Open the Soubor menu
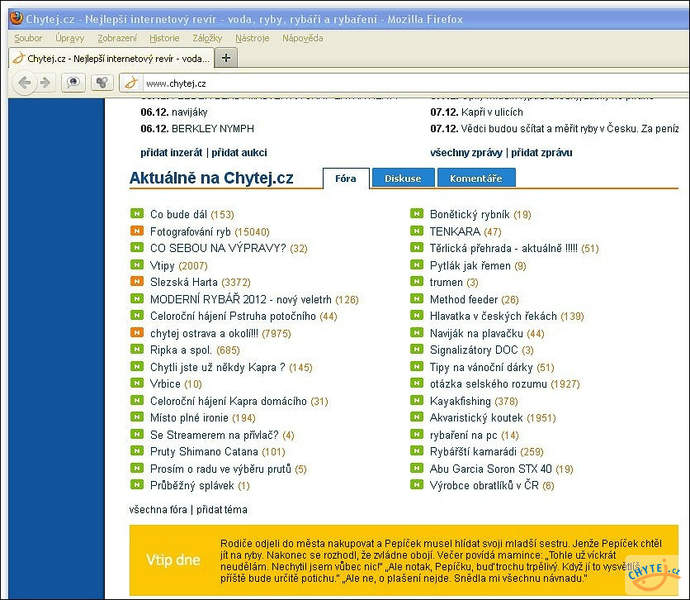Viewport: 690px width, 600px height. [x=28, y=38]
